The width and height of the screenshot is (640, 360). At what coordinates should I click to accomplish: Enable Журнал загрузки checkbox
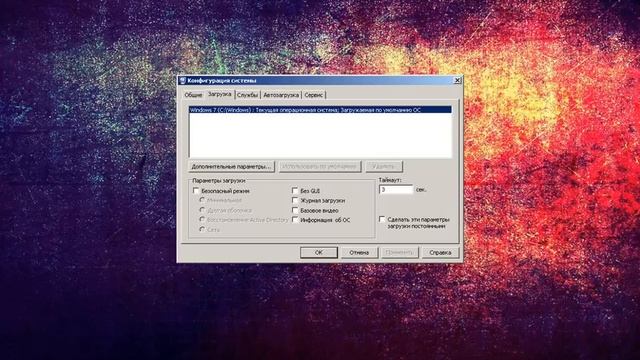[x=295, y=200]
